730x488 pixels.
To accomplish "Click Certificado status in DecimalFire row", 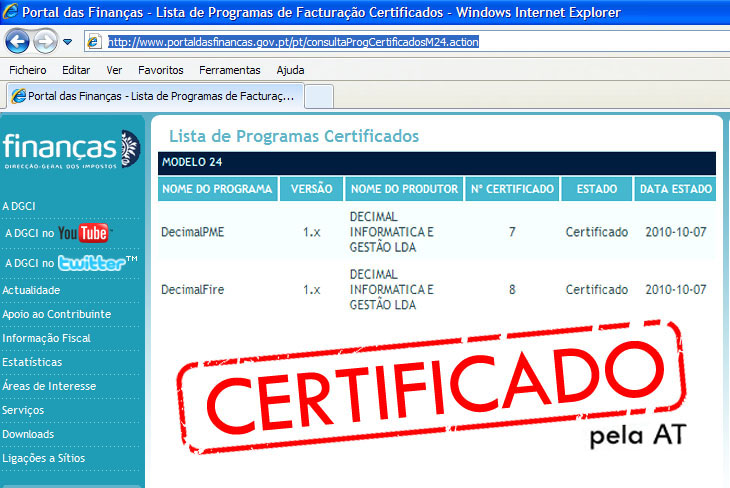I will point(597,290).
